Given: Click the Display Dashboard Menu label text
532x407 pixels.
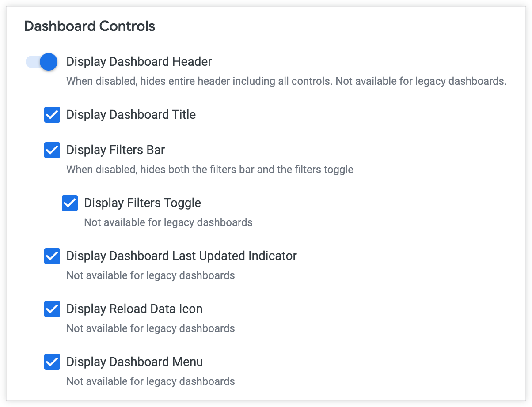Looking at the screenshot, I should coord(135,362).
